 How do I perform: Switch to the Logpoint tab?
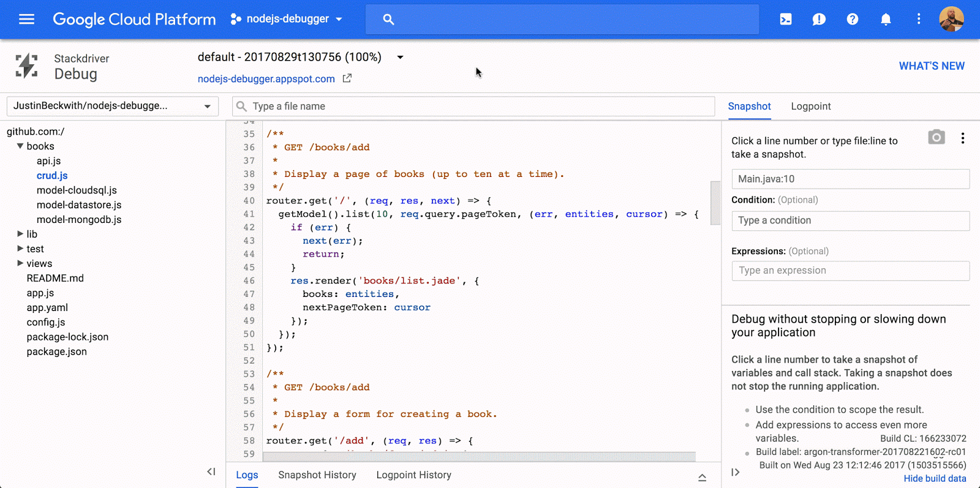pos(811,107)
